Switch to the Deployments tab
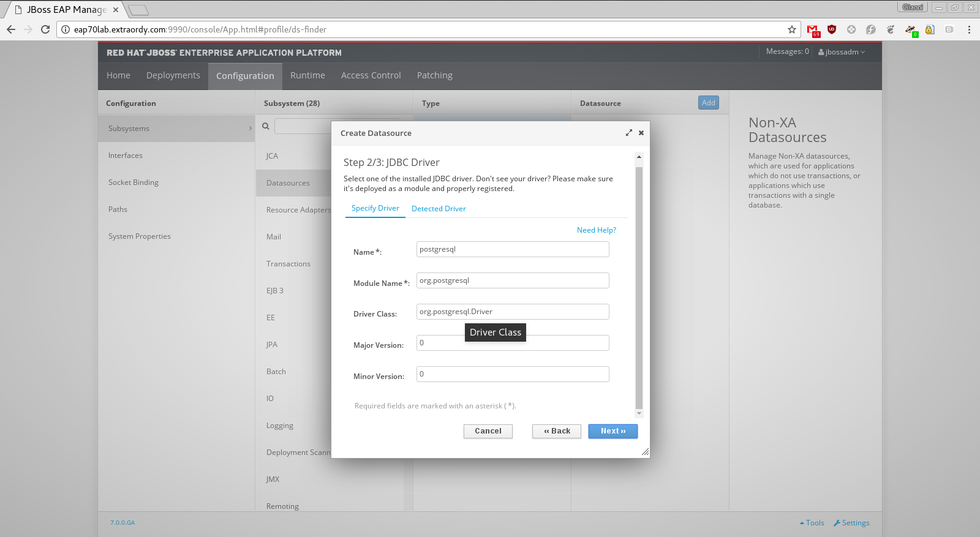The height and width of the screenshot is (537, 980). (x=173, y=75)
